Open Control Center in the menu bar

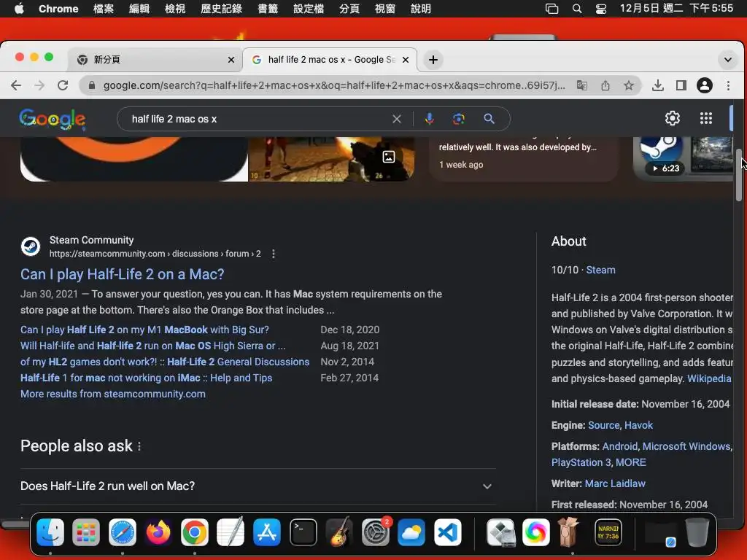tap(601, 9)
